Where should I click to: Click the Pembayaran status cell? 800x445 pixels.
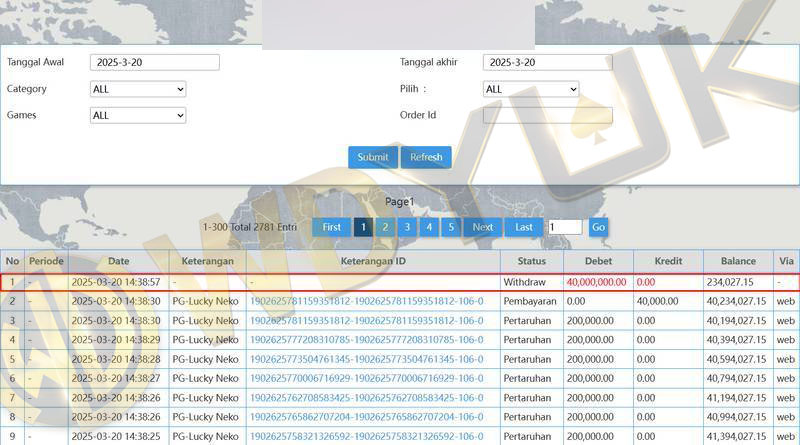point(530,302)
